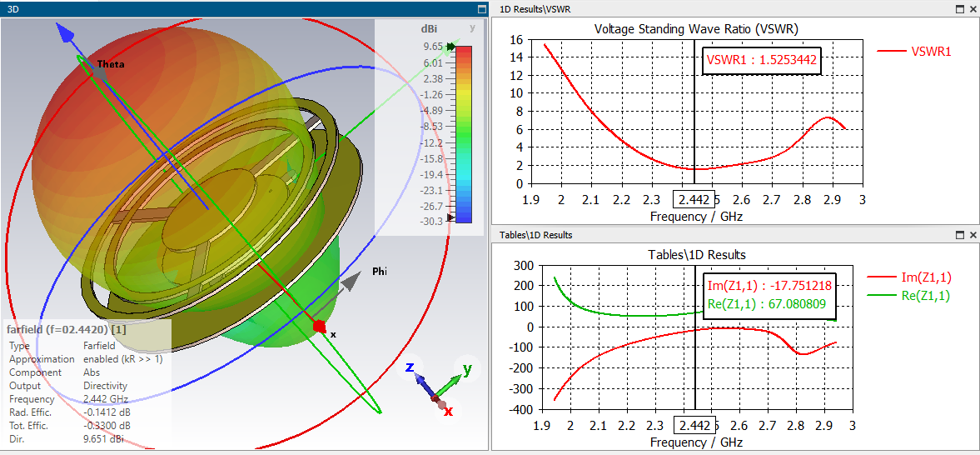The image size is (980, 455).
Task: Maximize the 1D Results\VSWR window
Action: pyautogui.click(x=961, y=9)
